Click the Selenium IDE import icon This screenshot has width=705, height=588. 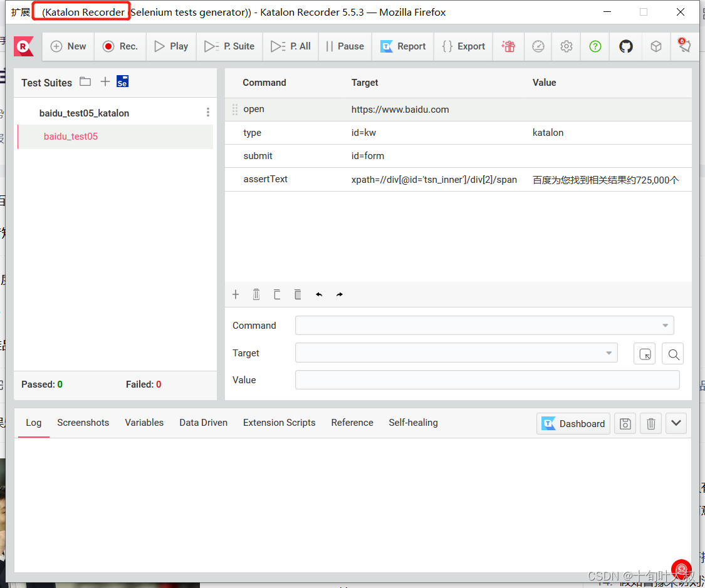pyautogui.click(x=122, y=81)
